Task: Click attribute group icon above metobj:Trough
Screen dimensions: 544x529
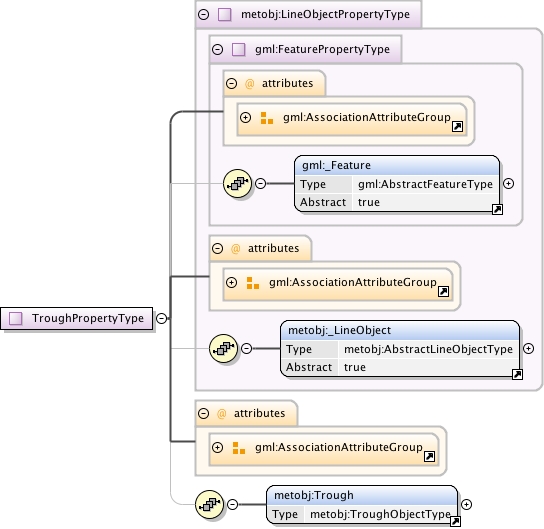Action: 239,448
